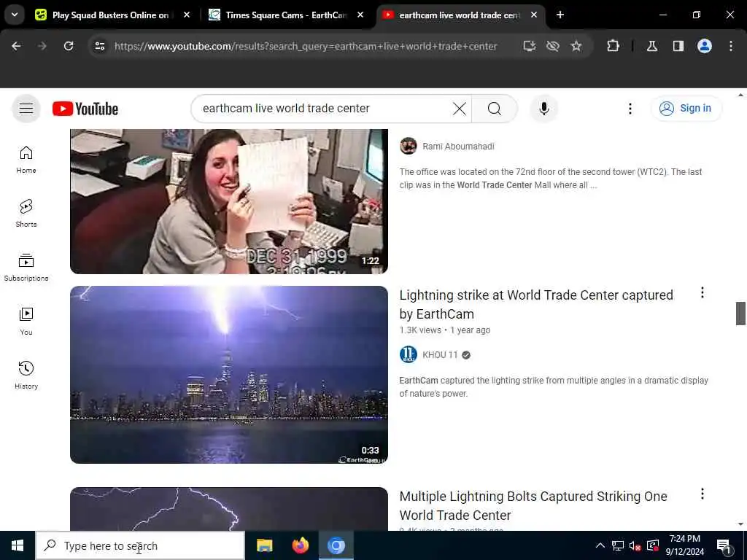This screenshot has width=747, height=560.
Task: Open a new browser tab
Action: point(560,15)
